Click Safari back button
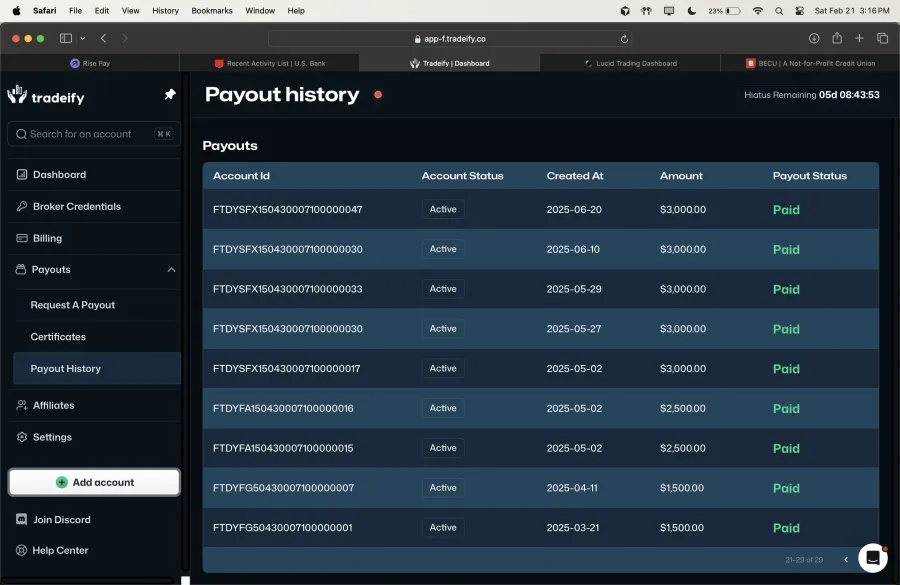Screen dimensions: 900x585 click(x=103, y=38)
